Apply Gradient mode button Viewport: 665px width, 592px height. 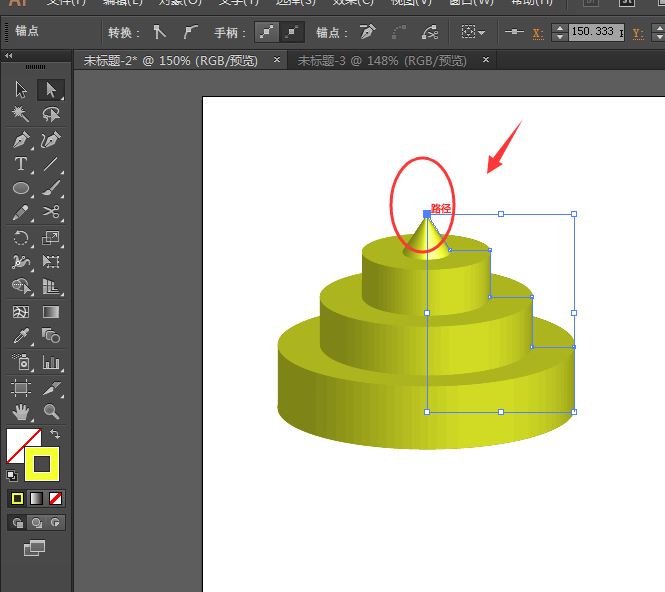click(x=36, y=498)
